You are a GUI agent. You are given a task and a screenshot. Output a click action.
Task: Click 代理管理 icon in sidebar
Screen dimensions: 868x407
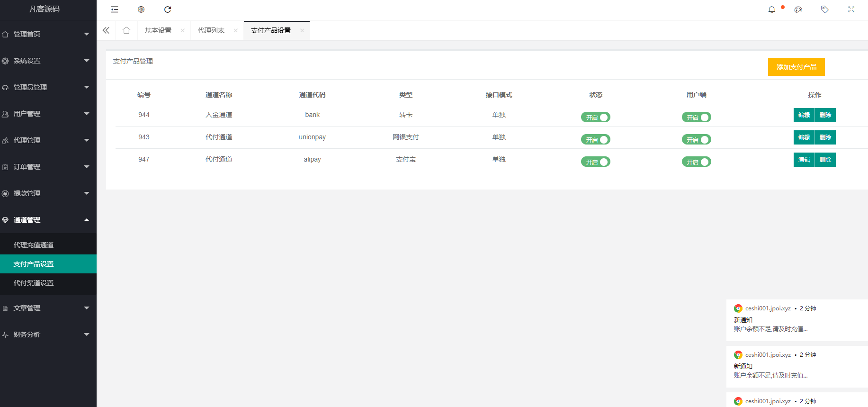[x=5, y=140]
